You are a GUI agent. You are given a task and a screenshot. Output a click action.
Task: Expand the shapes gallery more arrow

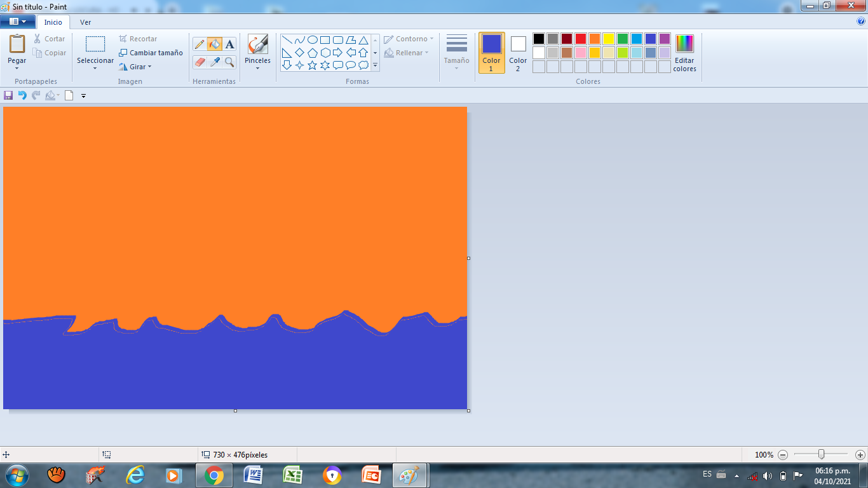[x=375, y=65]
